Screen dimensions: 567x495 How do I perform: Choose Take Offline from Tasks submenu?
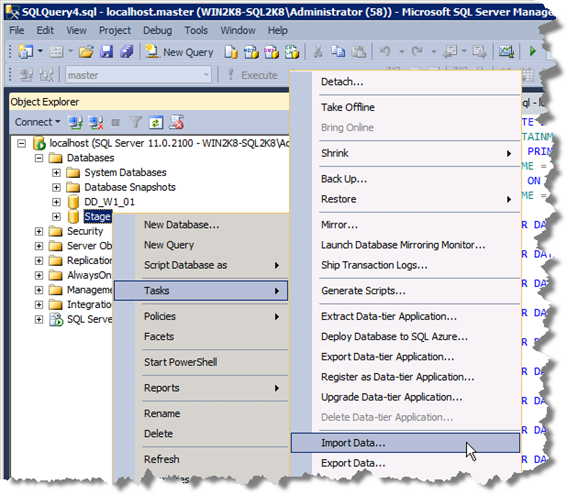click(x=405, y=108)
